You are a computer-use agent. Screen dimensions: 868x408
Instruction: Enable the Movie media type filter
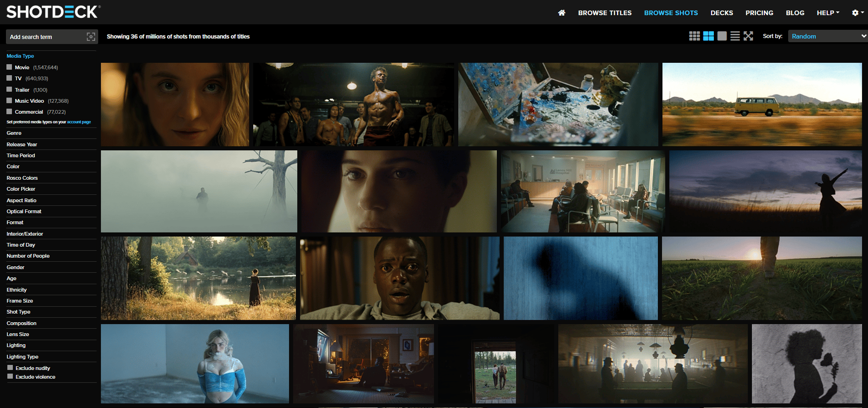(9, 67)
